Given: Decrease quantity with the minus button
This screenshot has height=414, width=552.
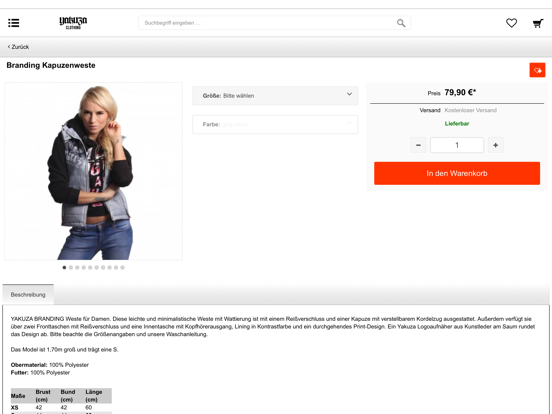Looking at the screenshot, I should click(x=418, y=145).
